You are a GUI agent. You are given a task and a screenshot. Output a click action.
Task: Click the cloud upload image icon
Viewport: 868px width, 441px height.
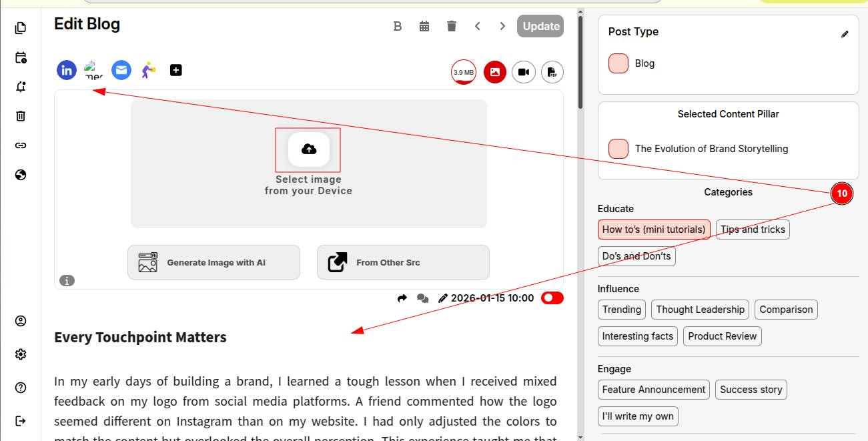(x=309, y=149)
